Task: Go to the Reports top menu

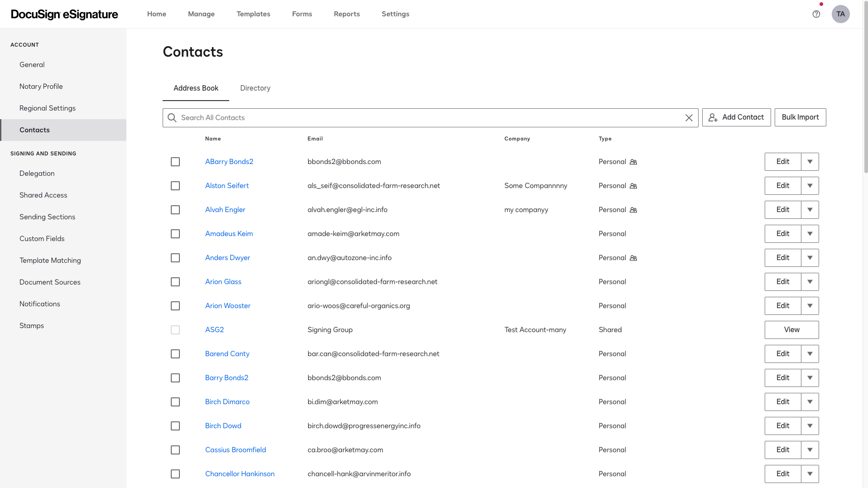Action: tap(347, 14)
